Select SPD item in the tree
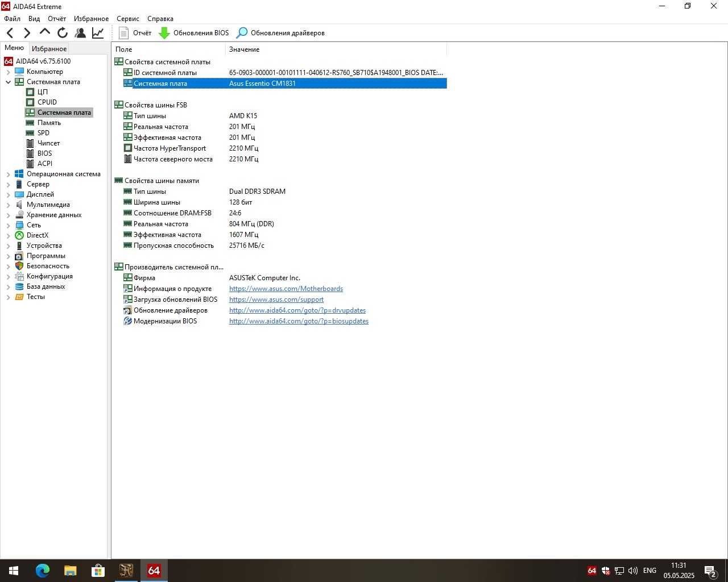 pyautogui.click(x=43, y=133)
